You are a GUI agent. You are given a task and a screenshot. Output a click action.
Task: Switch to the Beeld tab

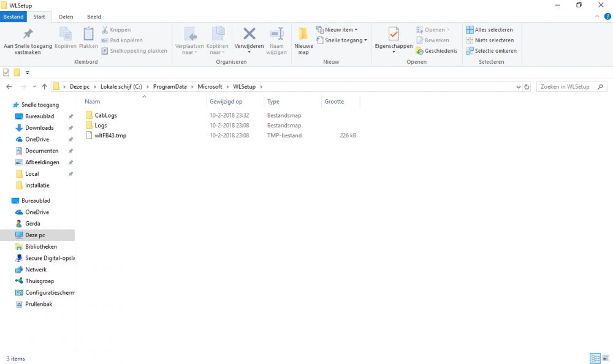94,17
